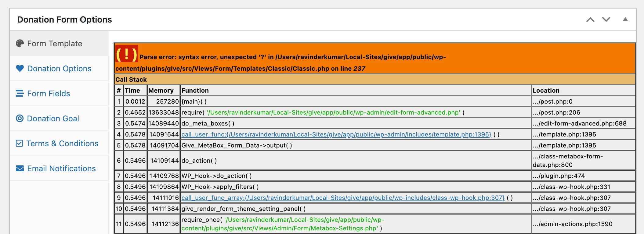Click the .../class-wp-hook.php:331 location cell
This screenshot has width=644, height=234.
(584, 187)
